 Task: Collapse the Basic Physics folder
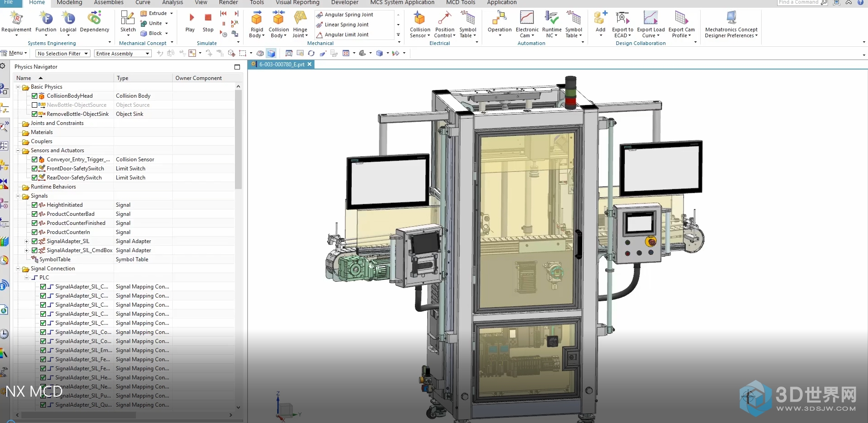[x=18, y=87]
